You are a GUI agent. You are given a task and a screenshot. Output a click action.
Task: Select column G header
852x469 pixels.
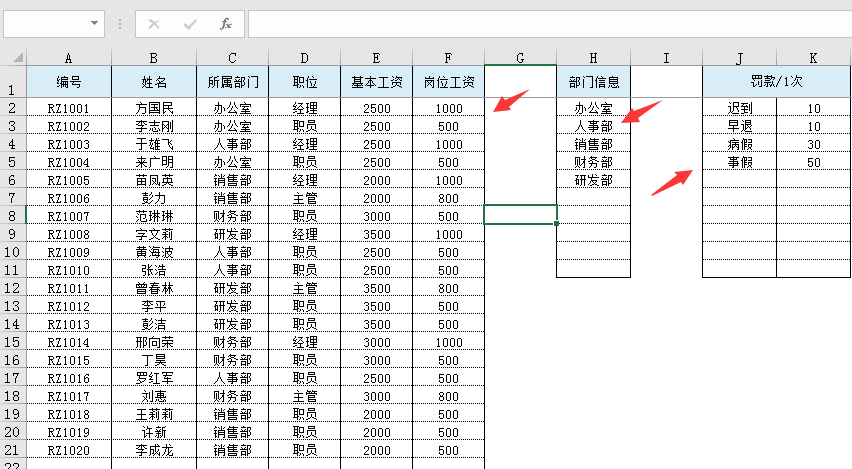click(521, 58)
